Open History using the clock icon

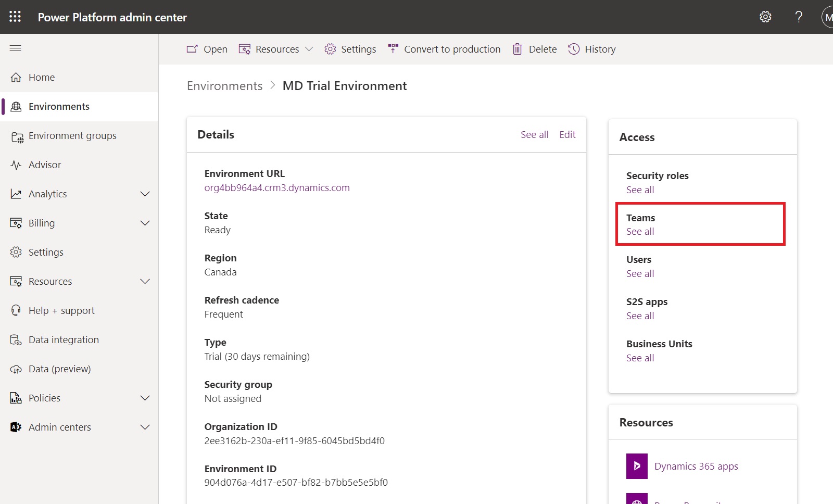point(573,48)
